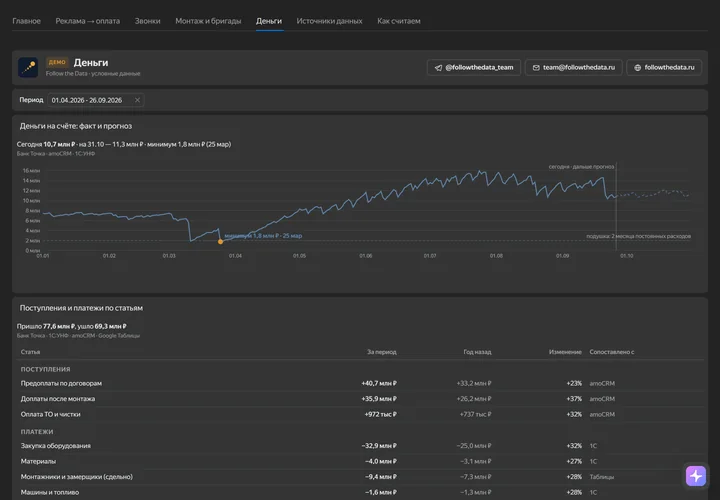The height and width of the screenshot is (500, 720).
Task: Open the Источники данных tab
Action: pos(329,21)
